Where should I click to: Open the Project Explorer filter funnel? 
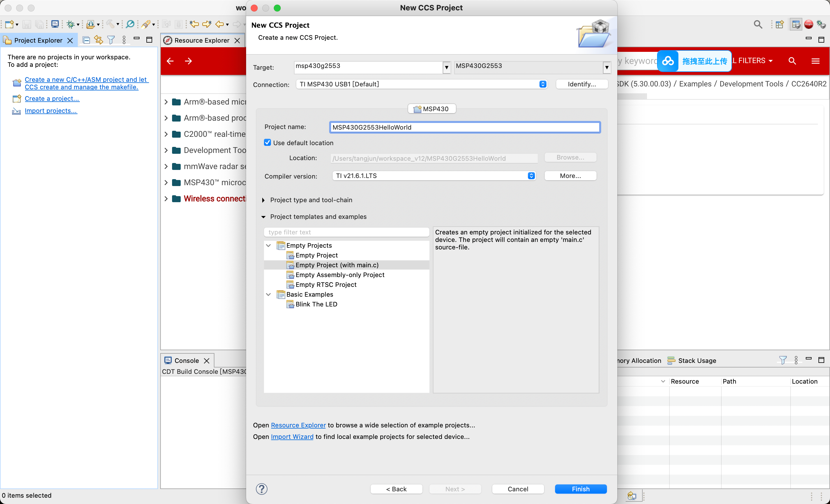pos(111,40)
